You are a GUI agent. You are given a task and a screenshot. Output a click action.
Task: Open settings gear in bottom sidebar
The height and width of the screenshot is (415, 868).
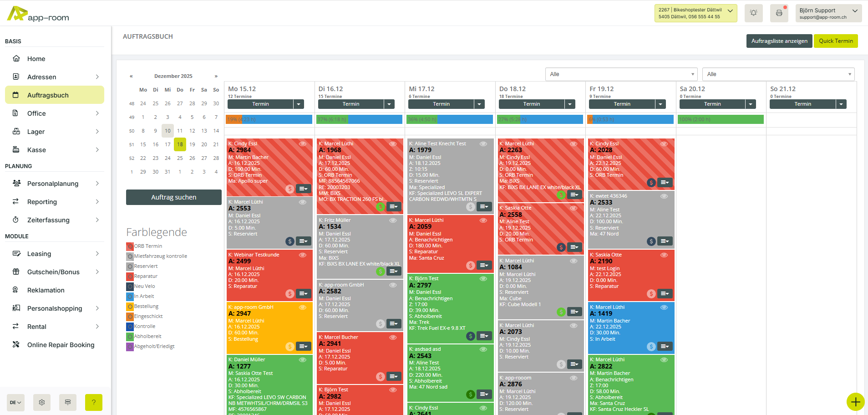42,402
